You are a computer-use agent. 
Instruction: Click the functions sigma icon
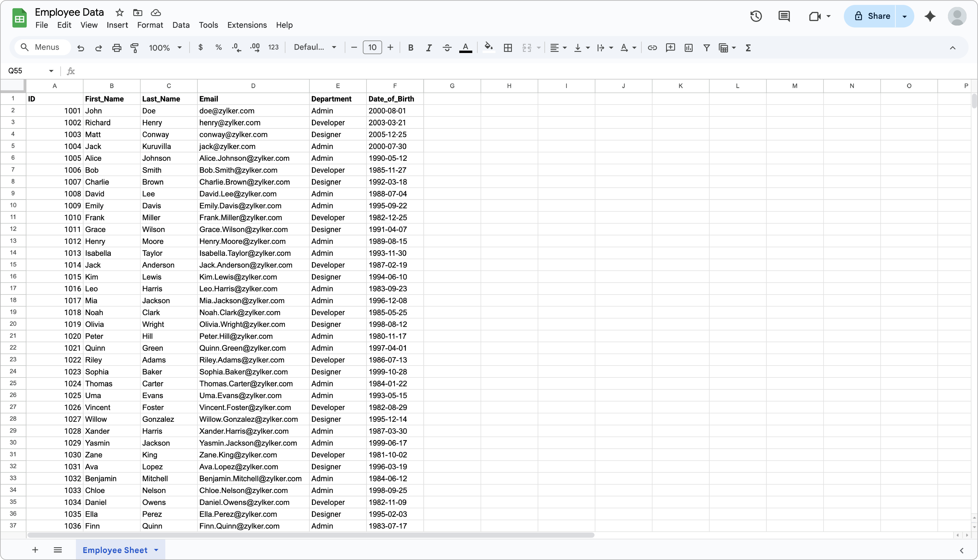click(x=748, y=48)
